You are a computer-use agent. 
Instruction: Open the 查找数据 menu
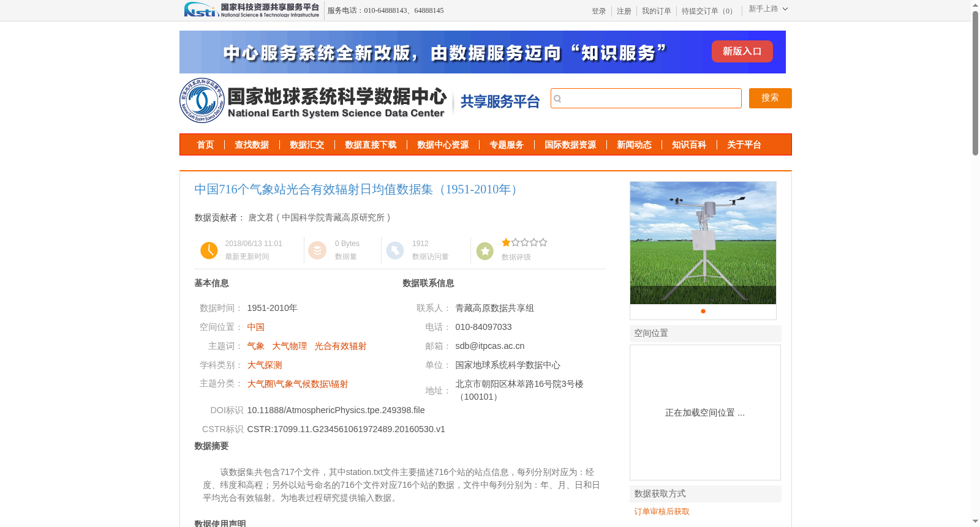(x=252, y=144)
